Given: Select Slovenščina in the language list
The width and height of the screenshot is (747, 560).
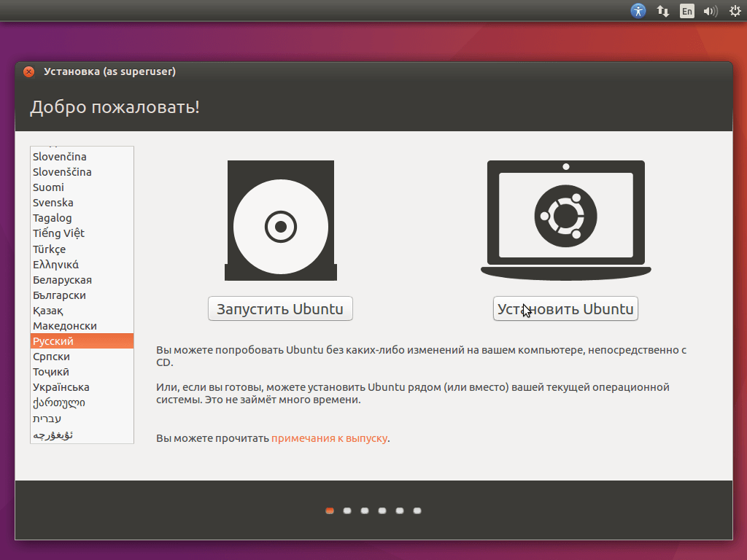Looking at the screenshot, I should click(x=82, y=172).
